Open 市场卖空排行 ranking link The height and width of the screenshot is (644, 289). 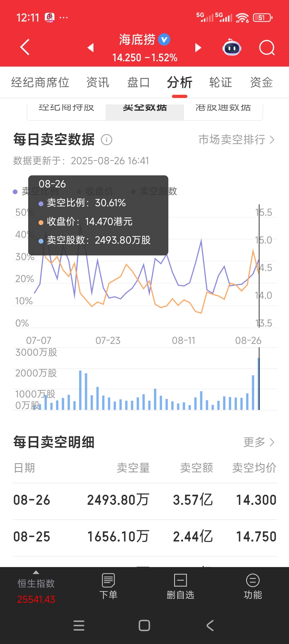point(236,139)
